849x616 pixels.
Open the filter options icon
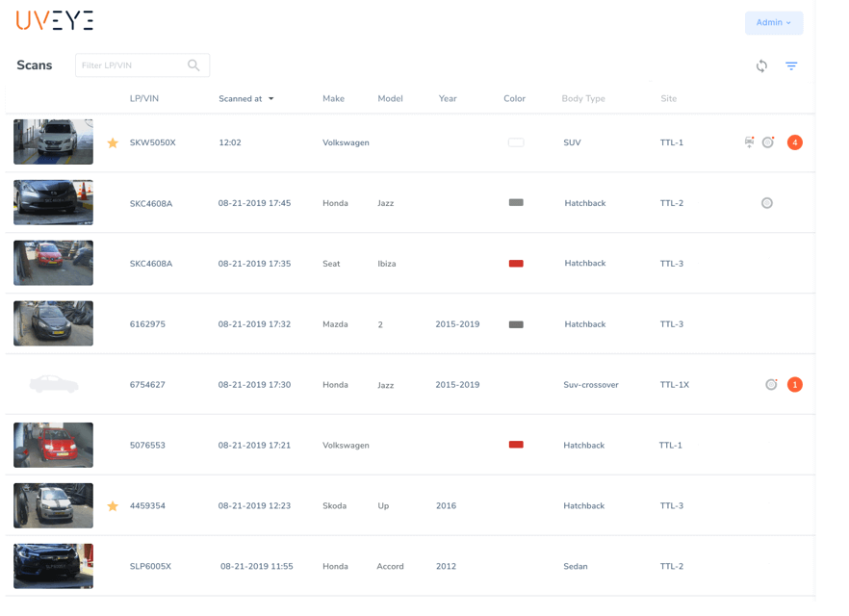point(791,66)
